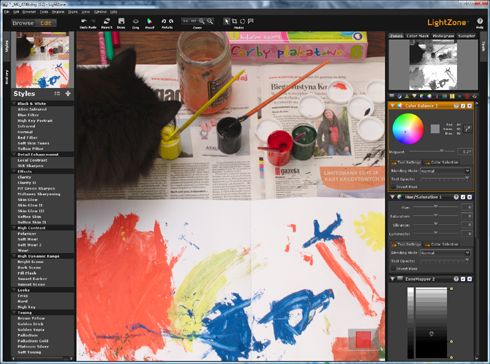Rotate the image right
The height and width of the screenshot is (364, 490).
(x=171, y=21)
